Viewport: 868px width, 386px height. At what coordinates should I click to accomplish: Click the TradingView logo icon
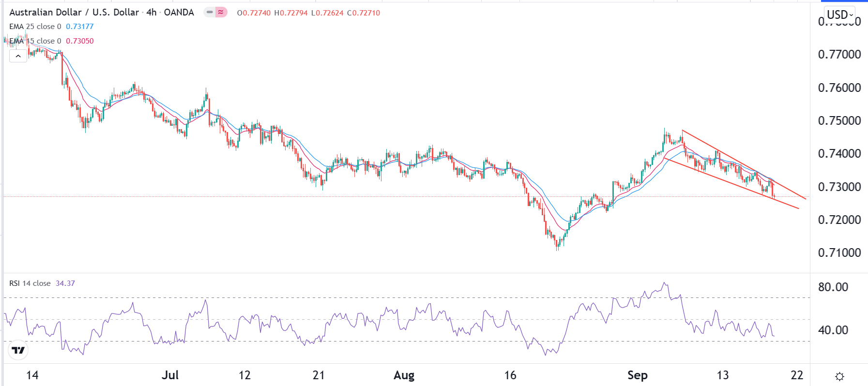pyautogui.click(x=18, y=350)
